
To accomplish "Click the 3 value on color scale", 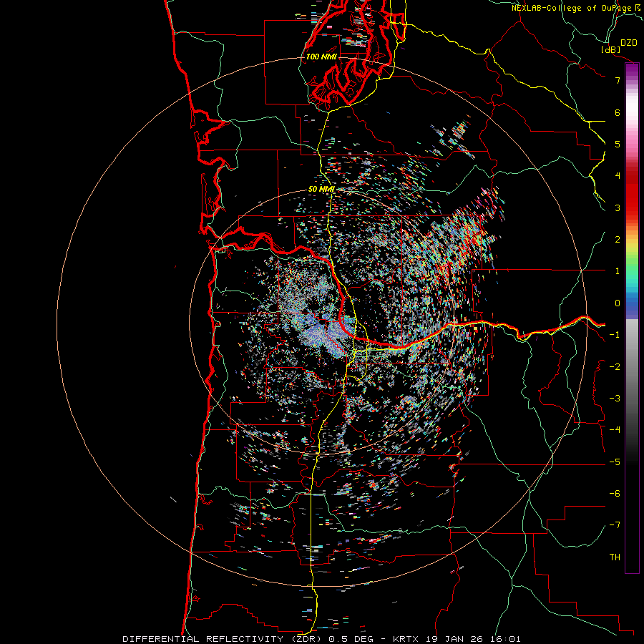I will [618, 208].
